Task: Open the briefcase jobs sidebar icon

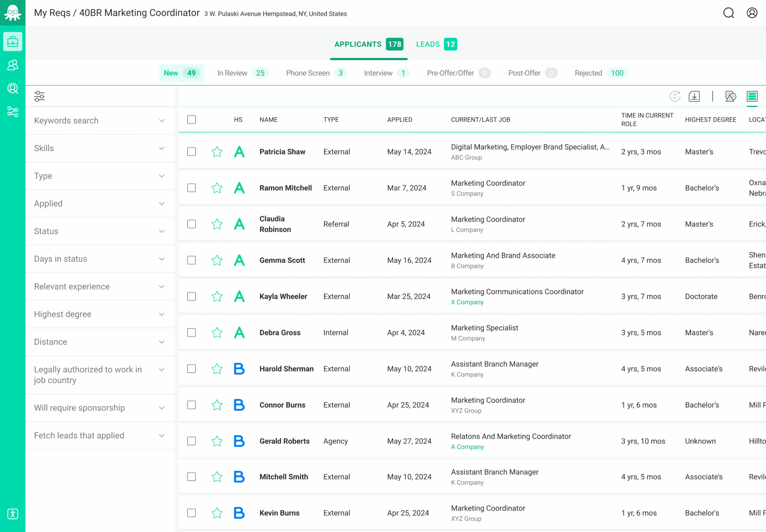Action: [13, 42]
